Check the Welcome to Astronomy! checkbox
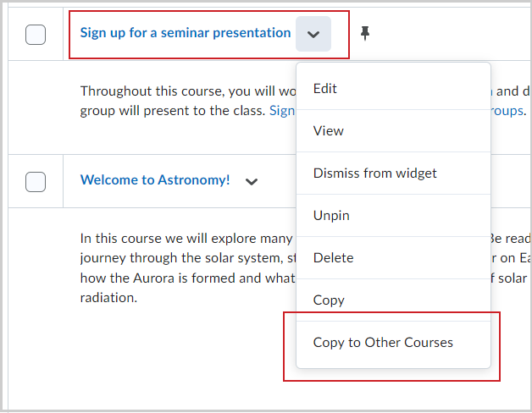Screen dimensions: 532x413 [36, 181]
